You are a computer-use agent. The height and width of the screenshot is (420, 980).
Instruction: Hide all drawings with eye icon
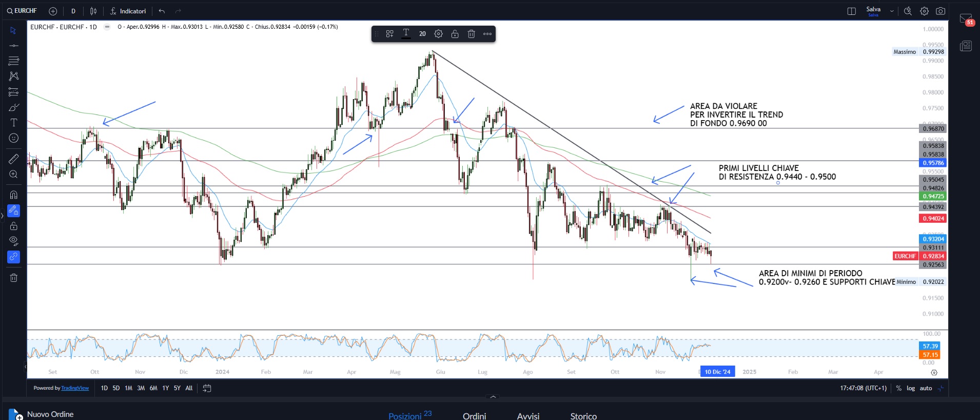(14, 241)
